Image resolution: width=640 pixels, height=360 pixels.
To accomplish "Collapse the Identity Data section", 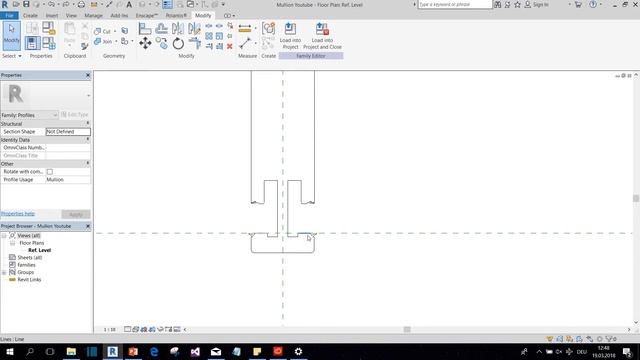I will 88,140.
